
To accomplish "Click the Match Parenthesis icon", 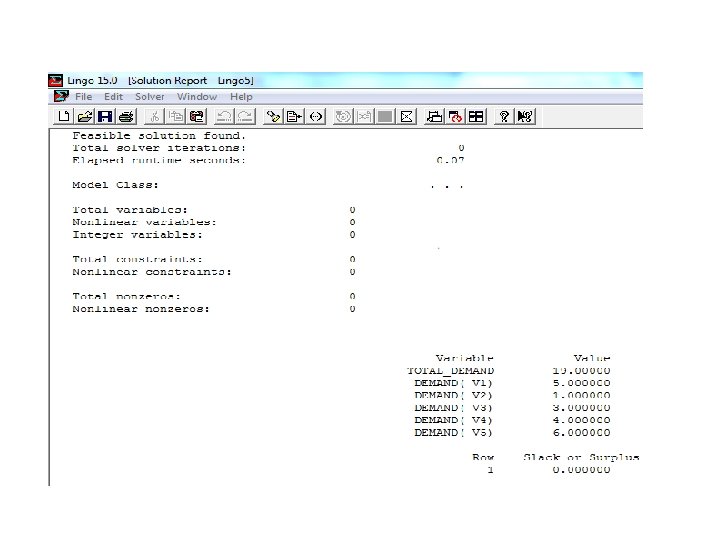I will click(316, 117).
